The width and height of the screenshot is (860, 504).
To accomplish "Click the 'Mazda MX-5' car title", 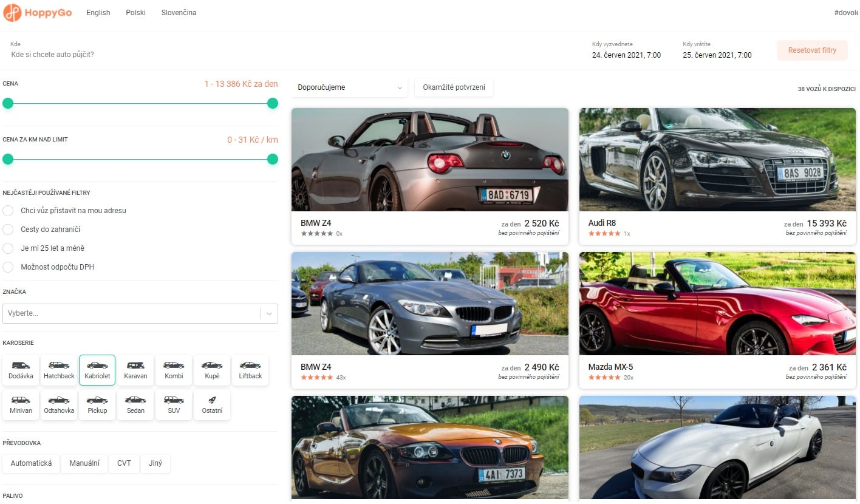I will coord(610,367).
